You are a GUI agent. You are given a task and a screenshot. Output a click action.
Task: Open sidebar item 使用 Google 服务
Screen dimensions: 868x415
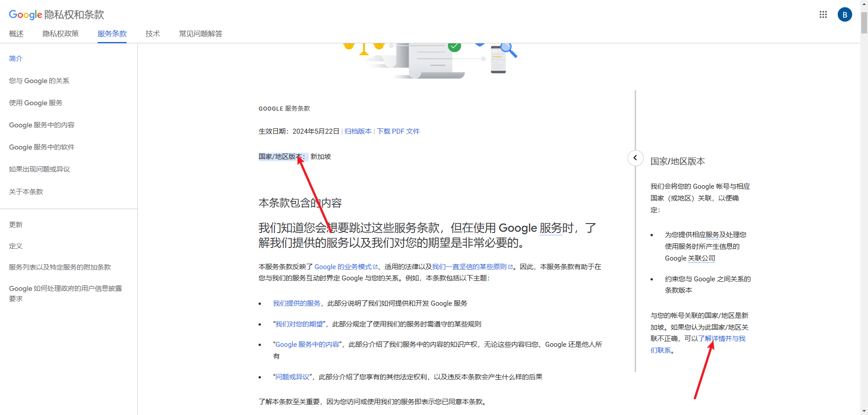(36, 103)
